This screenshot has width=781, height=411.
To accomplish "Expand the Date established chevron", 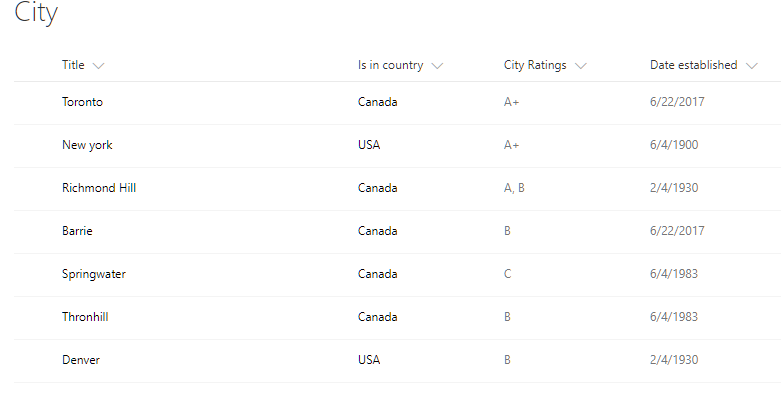I will tap(752, 66).
